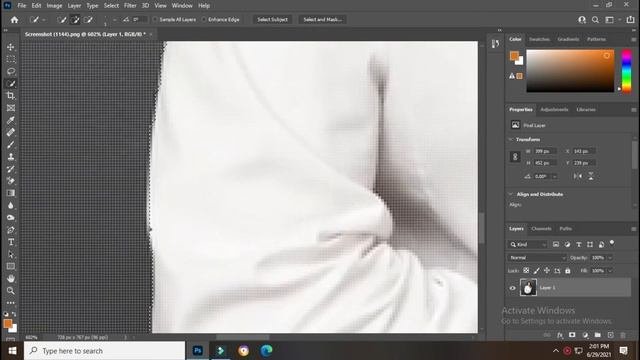Select the Eyedropper tool
This screenshot has width=640, height=360.
pyautogui.click(x=11, y=120)
